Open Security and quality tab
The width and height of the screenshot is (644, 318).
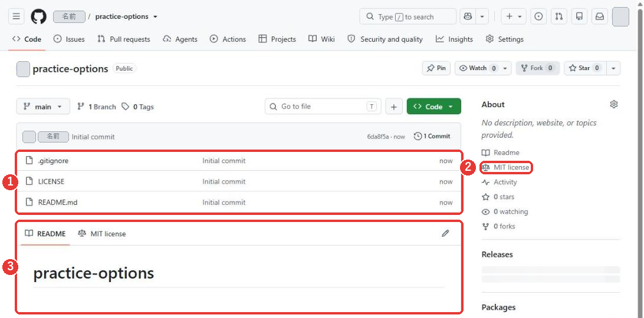pyautogui.click(x=385, y=39)
